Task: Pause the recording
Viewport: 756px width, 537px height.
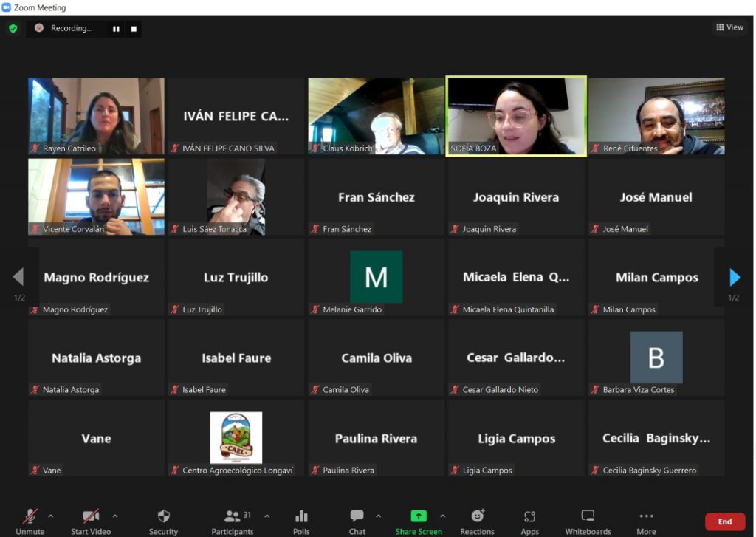Action: pos(116,29)
